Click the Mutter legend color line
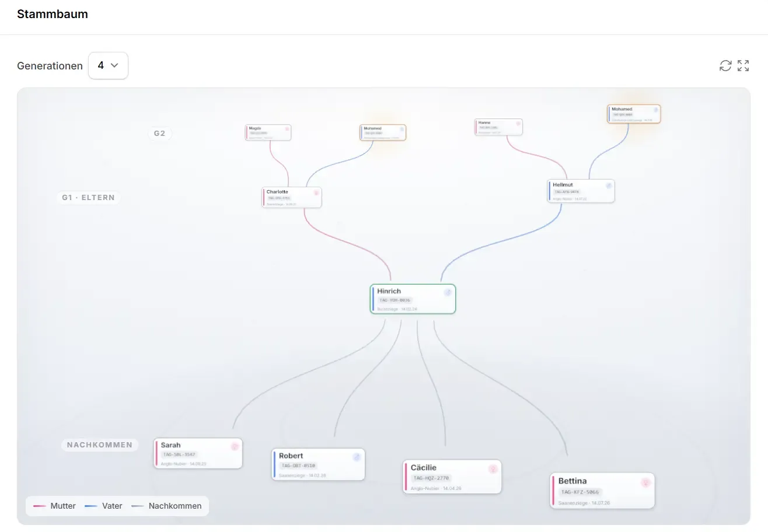 click(40, 506)
